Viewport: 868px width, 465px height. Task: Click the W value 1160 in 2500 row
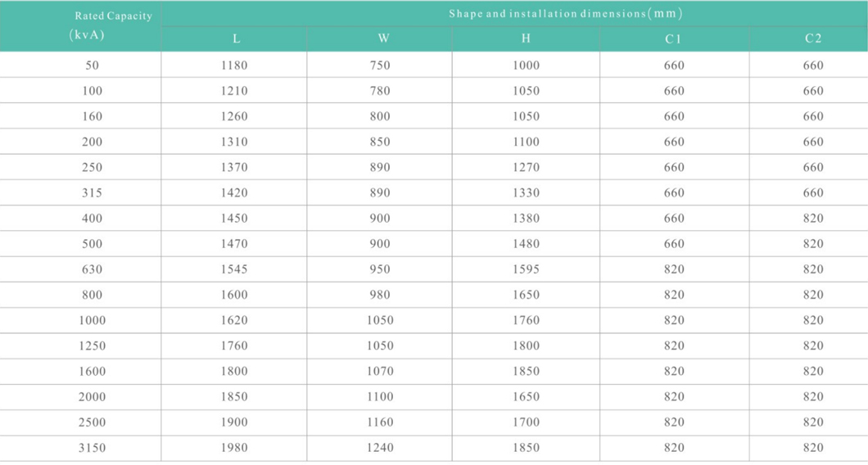tap(380, 422)
